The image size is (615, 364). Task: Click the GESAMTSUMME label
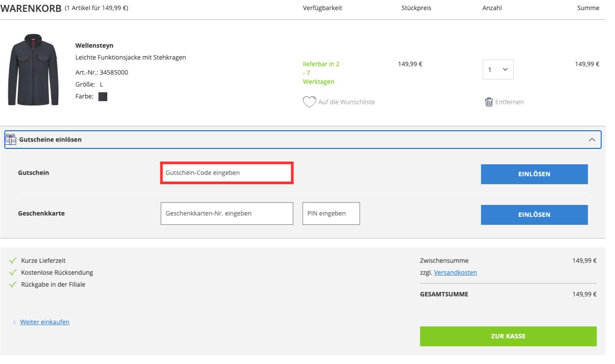[444, 294]
